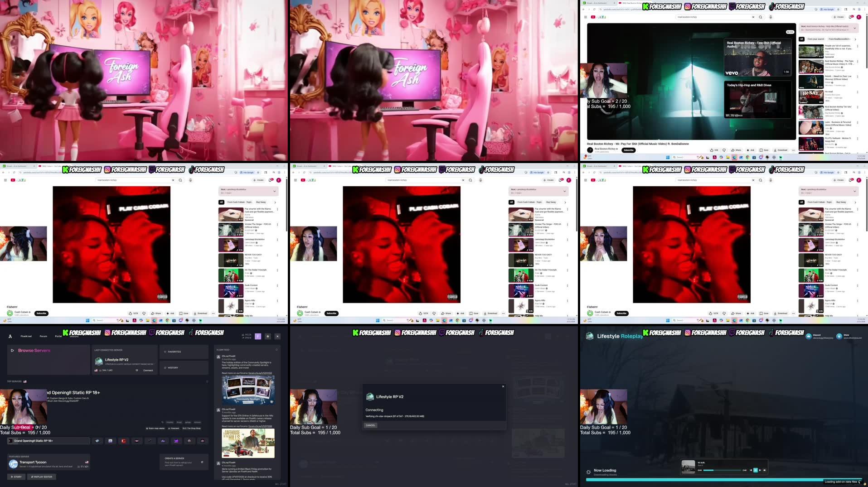Open Forum in FiveM launcher top menu
This screenshot has width=868, height=487.
point(43,336)
